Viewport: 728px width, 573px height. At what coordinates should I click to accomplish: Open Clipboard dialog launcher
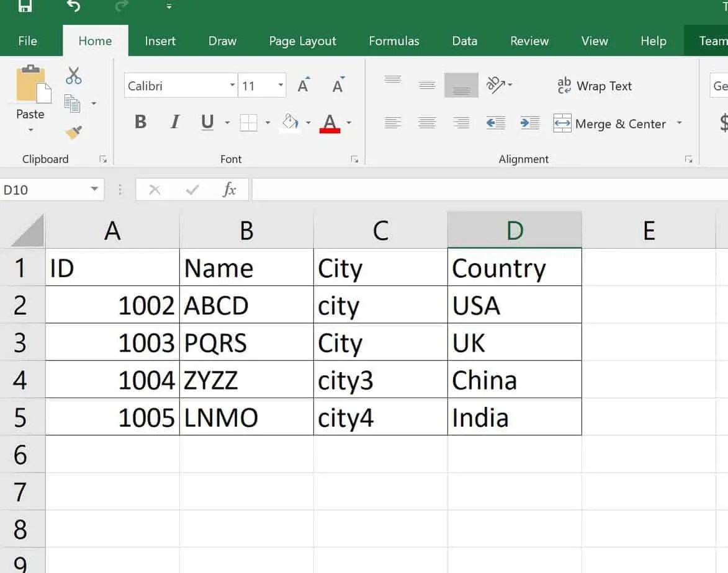click(103, 159)
